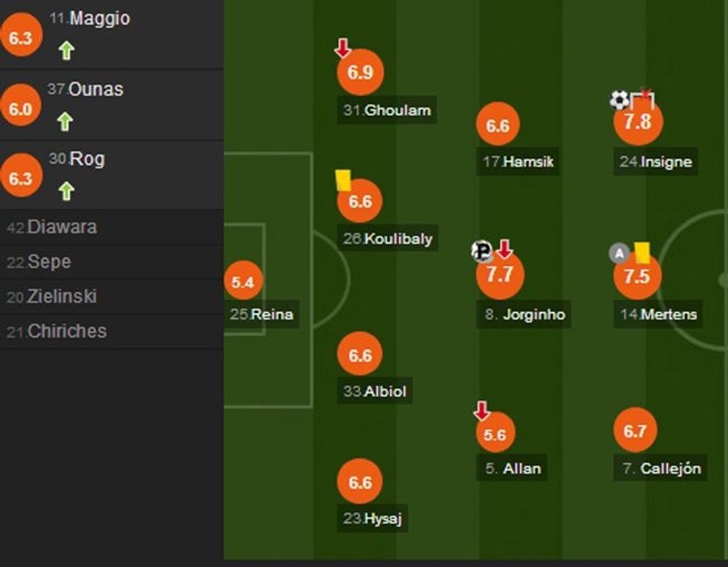Click the red substituted-off arrow above Allan
This screenshot has height=567, width=728.
point(482,411)
